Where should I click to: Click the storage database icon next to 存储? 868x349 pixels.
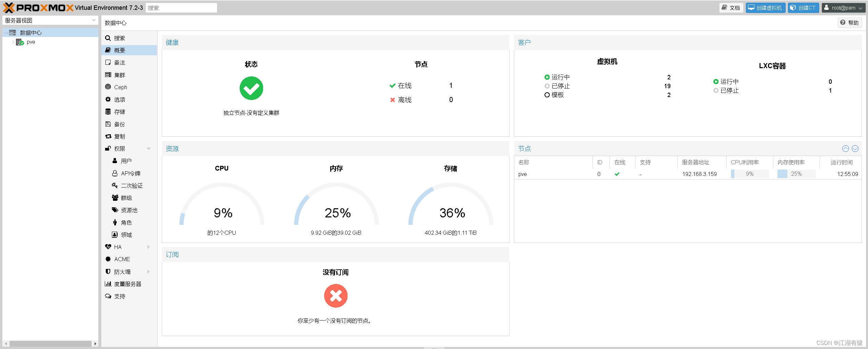pyautogui.click(x=108, y=112)
